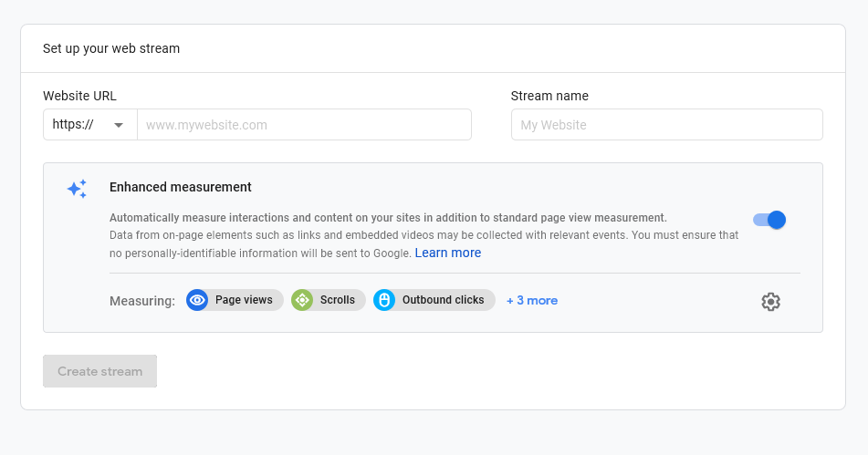Click the Measuring: label
Image resolution: width=868 pixels, height=455 pixels.
[142, 301]
